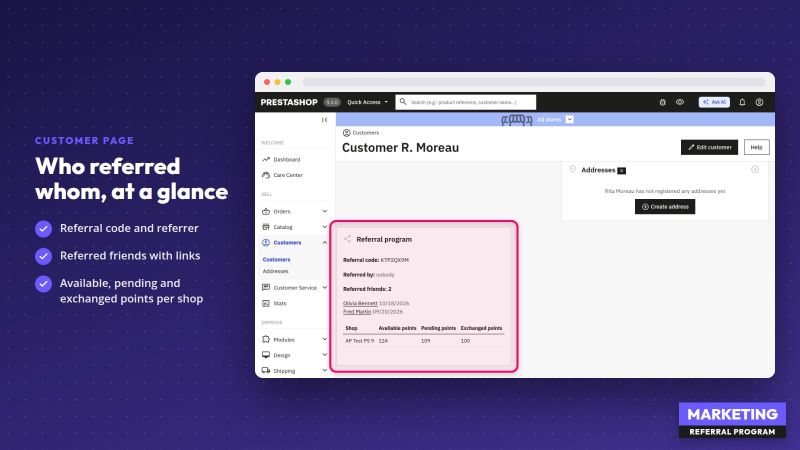Click the Exchanged points value 100

tap(465, 341)
